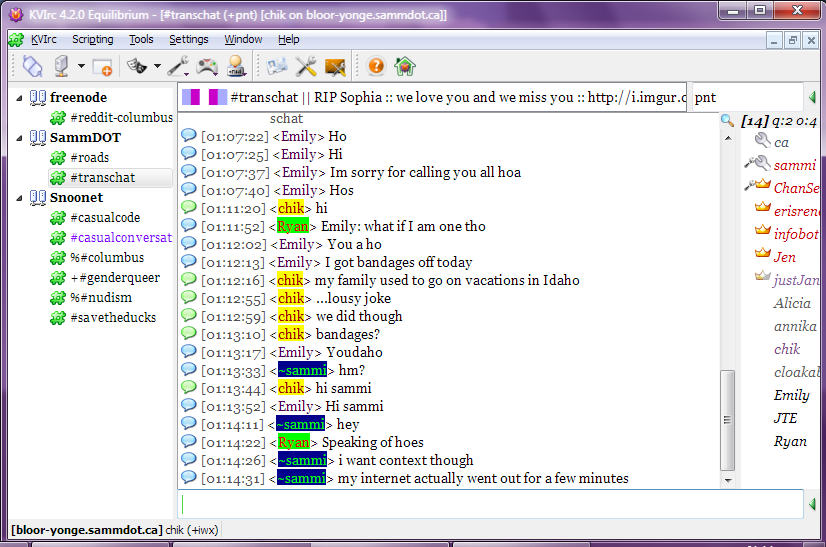Select user chik in nick list

coord(787,349)
